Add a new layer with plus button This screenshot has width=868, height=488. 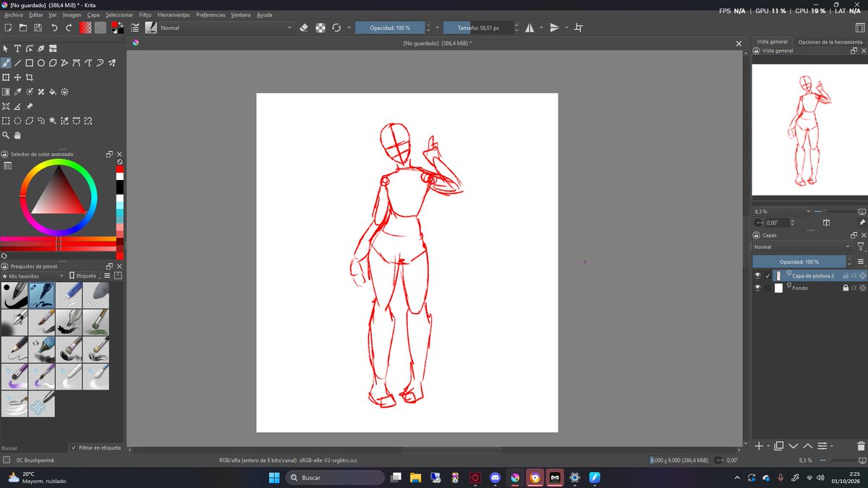click(758, 446)
